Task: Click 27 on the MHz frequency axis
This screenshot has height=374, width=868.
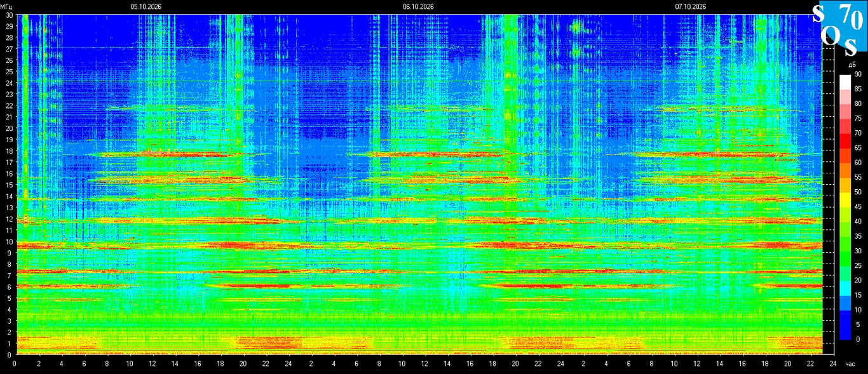Action: pyautogui.click(x=9, y=49)
